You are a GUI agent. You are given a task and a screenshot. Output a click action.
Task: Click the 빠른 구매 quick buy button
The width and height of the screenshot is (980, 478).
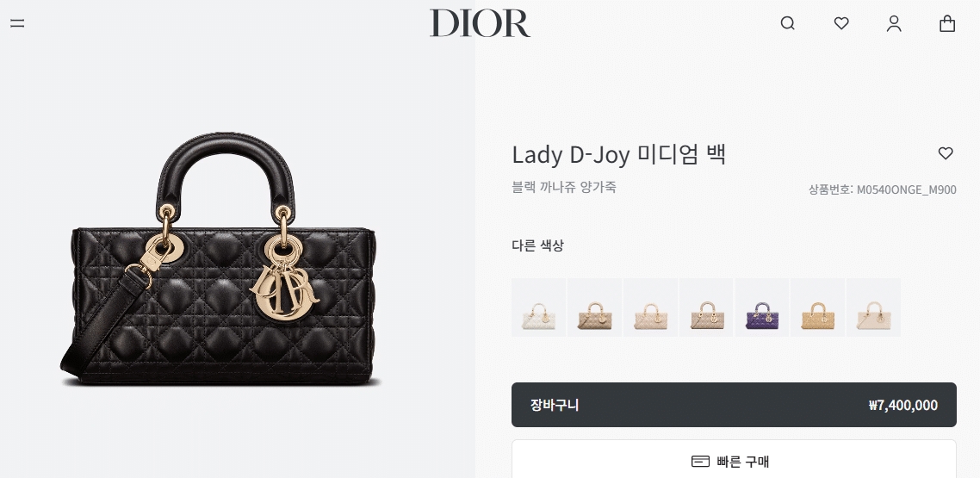click(734, 461)
